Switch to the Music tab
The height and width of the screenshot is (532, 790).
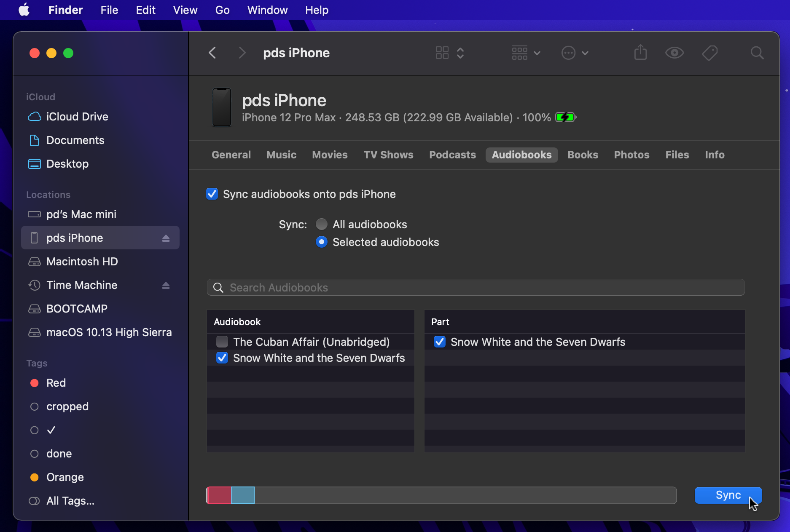point(281,155)
